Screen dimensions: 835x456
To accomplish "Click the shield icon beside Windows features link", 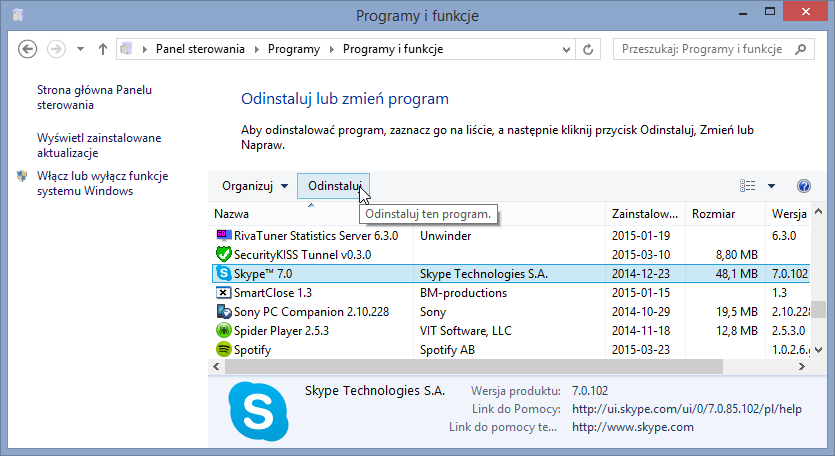I will coord(22,176).
